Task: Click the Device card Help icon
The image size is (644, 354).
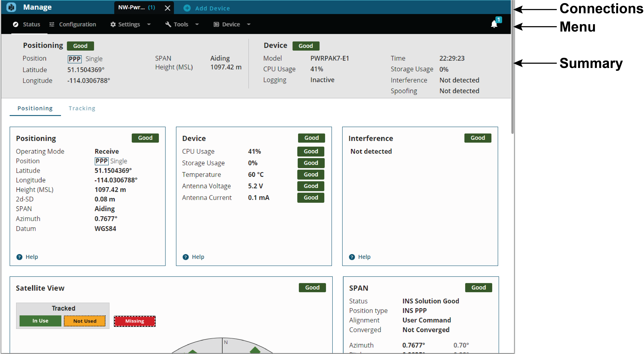Action: [186, 257]
